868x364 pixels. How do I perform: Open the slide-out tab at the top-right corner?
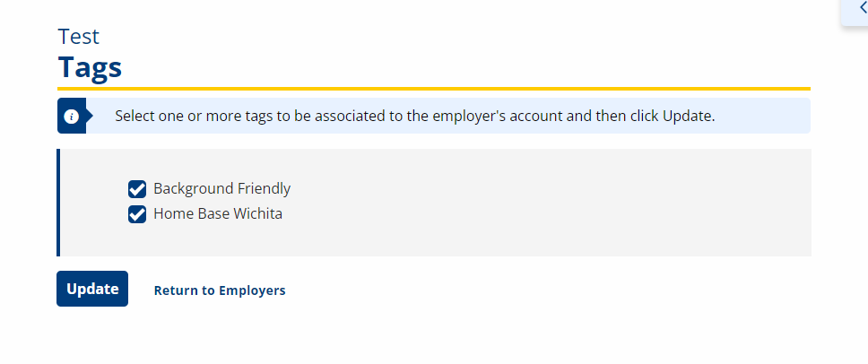pyautogui.click(x=855, y=13)
